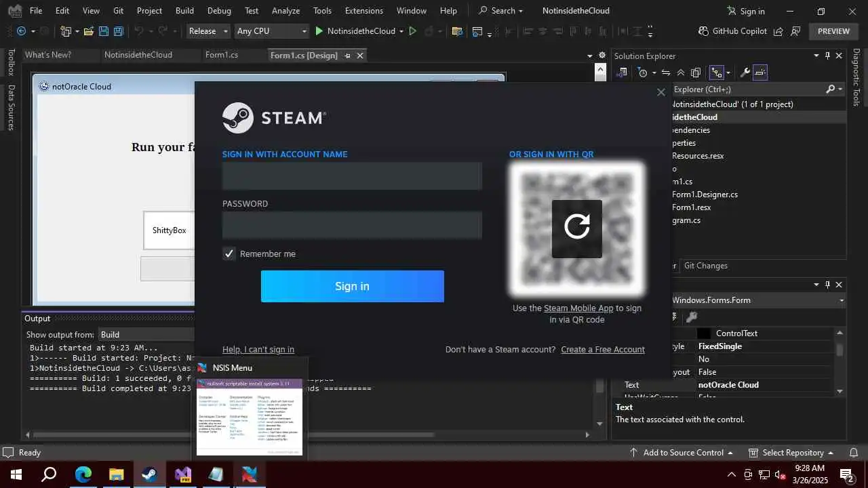Open Steam from taskbar
Screen dimensions: 868x488
(x=150, y=474)
